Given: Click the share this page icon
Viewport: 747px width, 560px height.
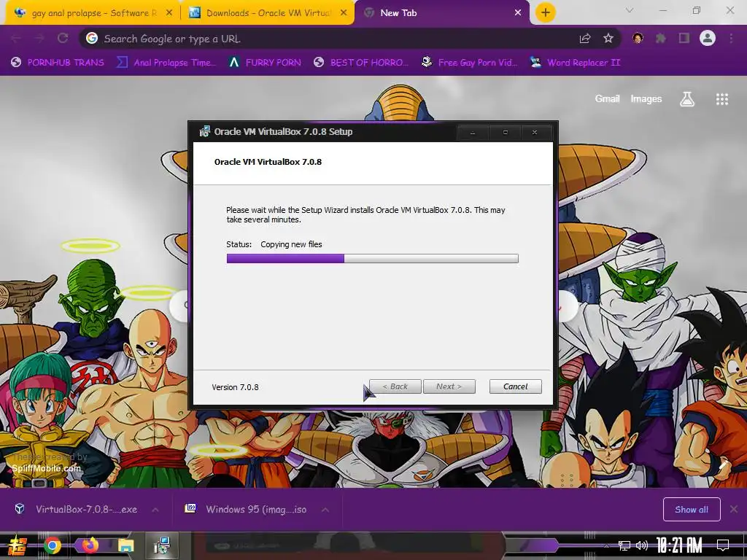Looking at the screenshot, I should click(x=585, y=39).
